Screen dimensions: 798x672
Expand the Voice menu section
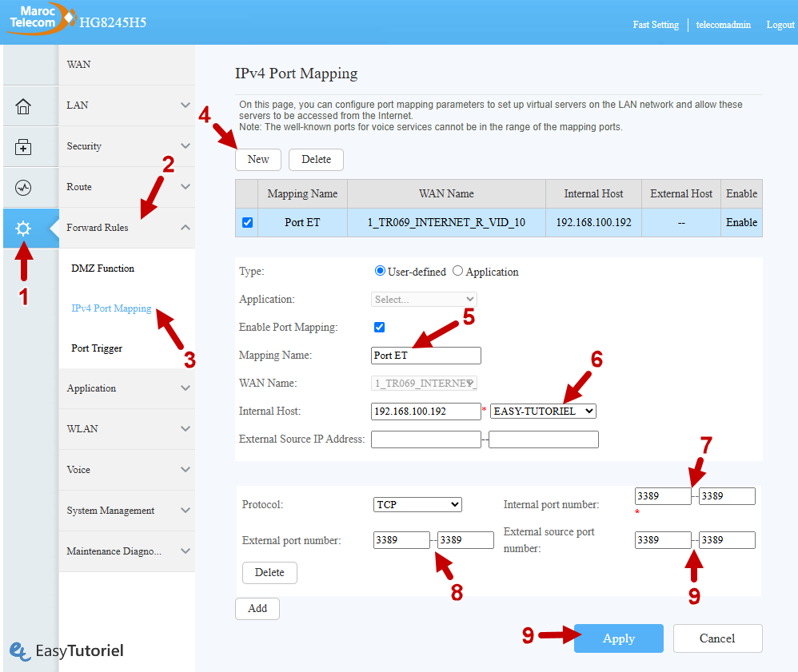tap(126, 470)
